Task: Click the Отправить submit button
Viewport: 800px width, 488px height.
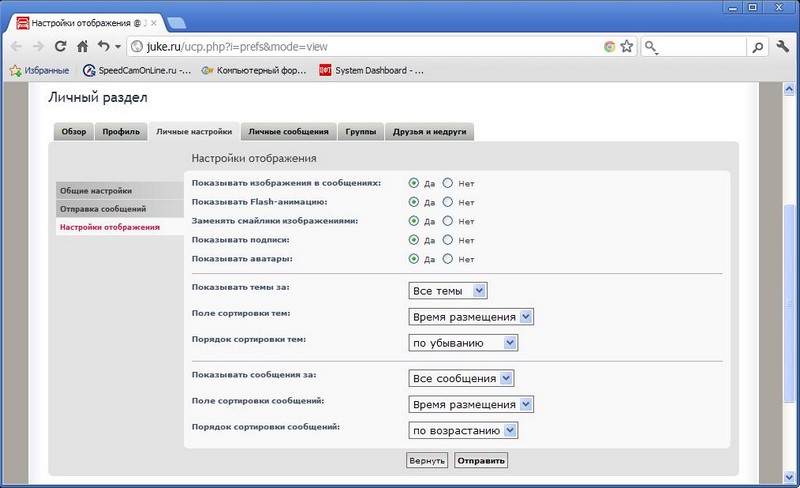Action: coord(481,460)
